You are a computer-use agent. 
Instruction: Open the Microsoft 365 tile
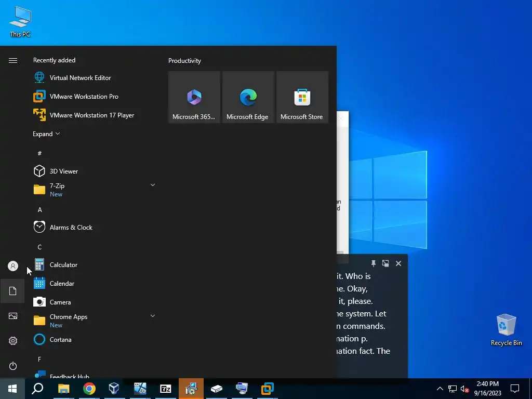pyautogui.click(x=194, y=97)
